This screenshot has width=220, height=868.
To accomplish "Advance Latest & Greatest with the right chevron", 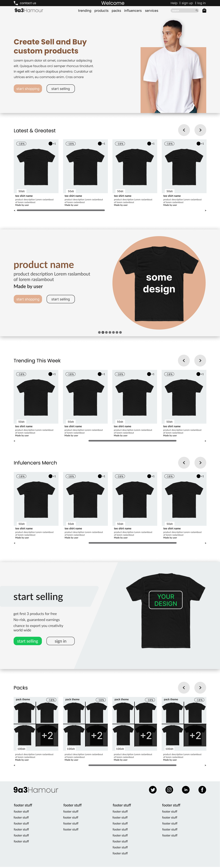I will (200, 130).
